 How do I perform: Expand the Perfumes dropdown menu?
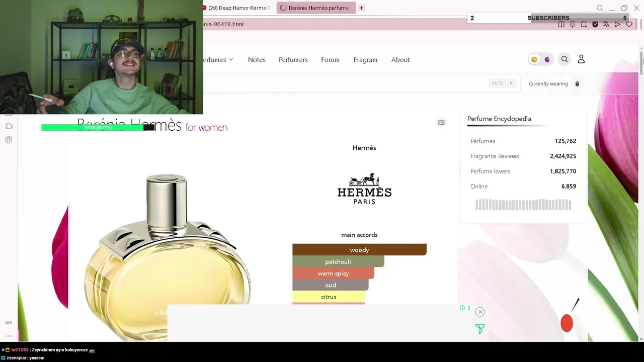pyautogui.click(x=218, y=59)
